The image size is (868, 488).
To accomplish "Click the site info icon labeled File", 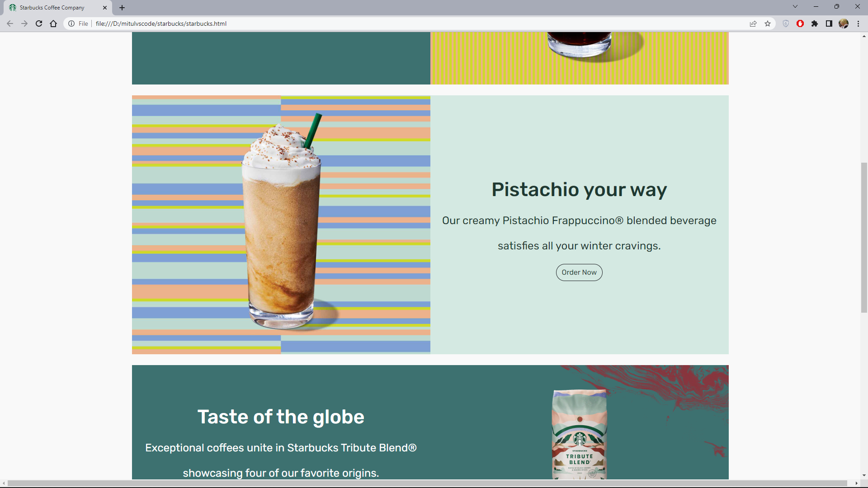I will tap(72, 23).
